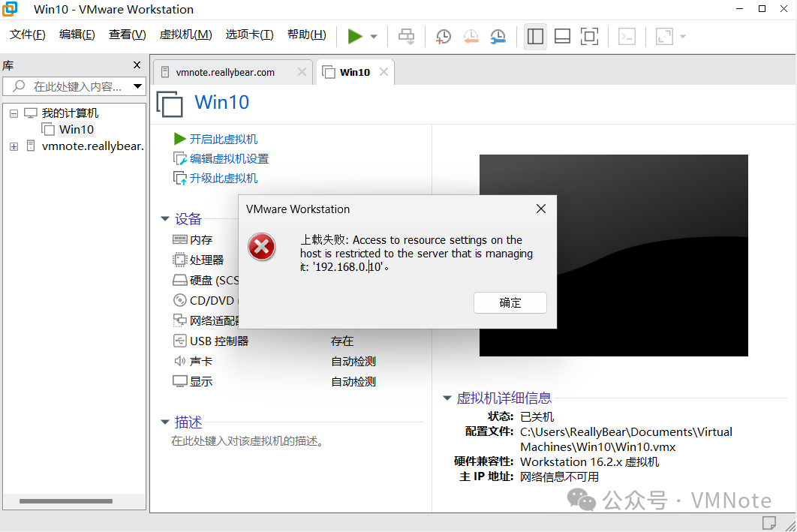Click the take snapshot clock icon
The image size is (797, 532).
tap(444, 36)
